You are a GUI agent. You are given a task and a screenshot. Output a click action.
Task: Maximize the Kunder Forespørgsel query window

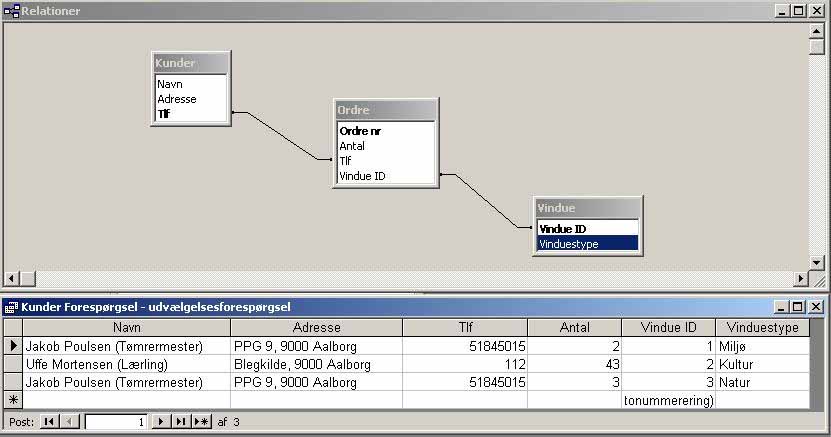tap(798, 307)
